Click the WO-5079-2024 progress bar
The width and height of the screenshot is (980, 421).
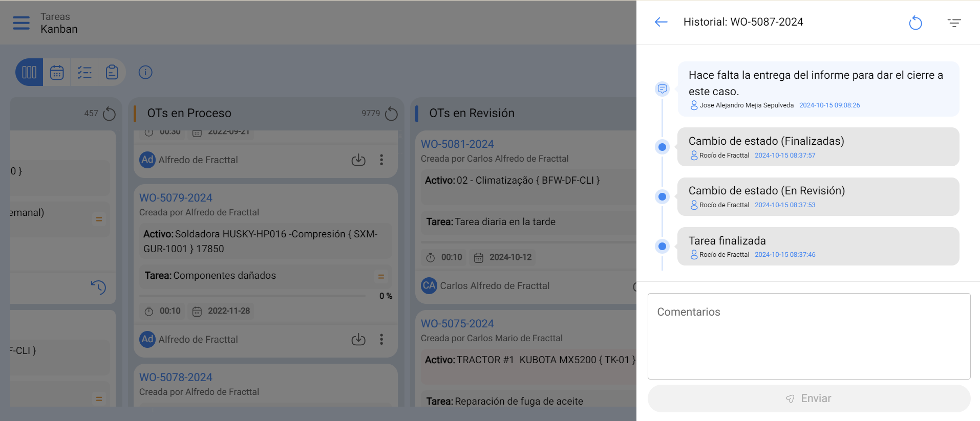coord(252,296)
